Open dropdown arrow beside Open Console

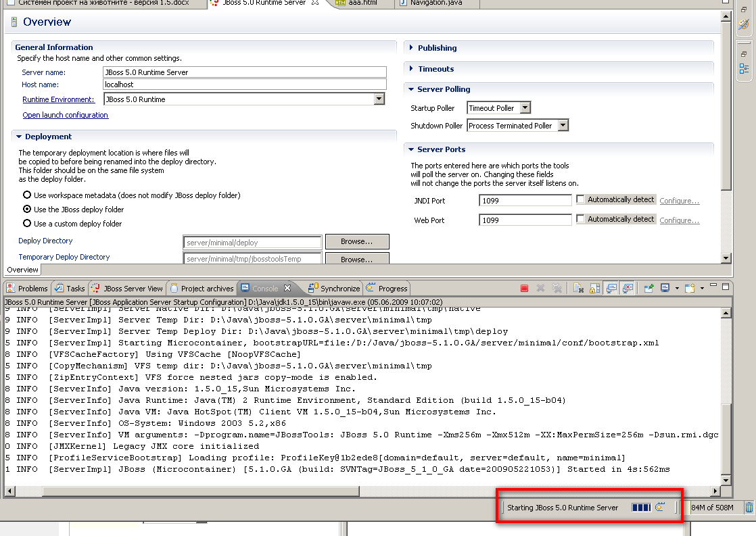click(702, 288)
